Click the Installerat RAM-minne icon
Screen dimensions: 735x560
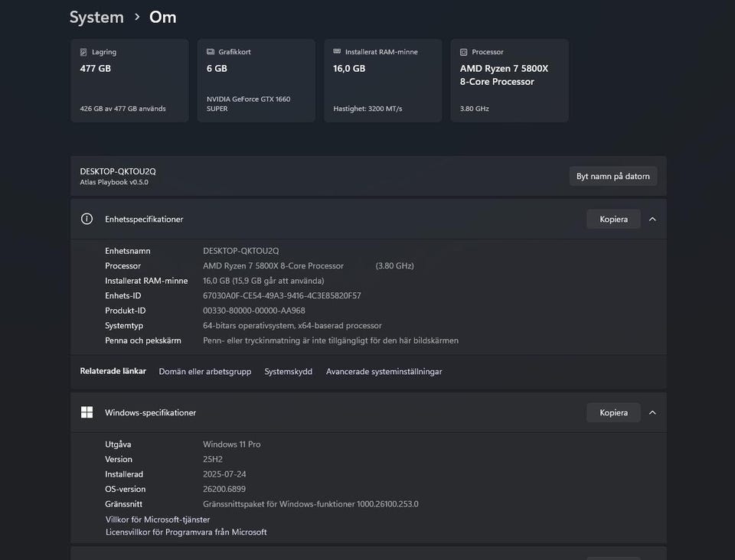pos(338,52)
